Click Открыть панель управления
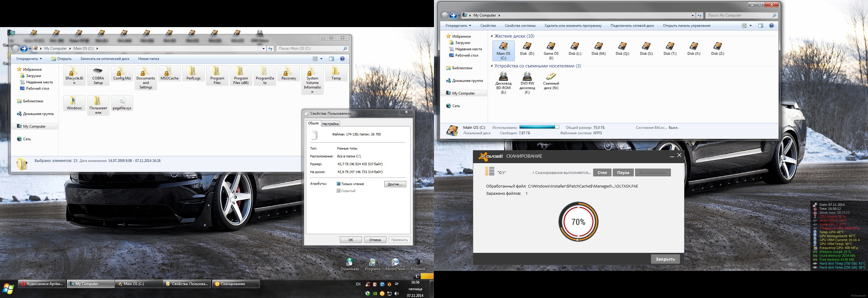This screenshot has height=298, width=868. [686, 26]
